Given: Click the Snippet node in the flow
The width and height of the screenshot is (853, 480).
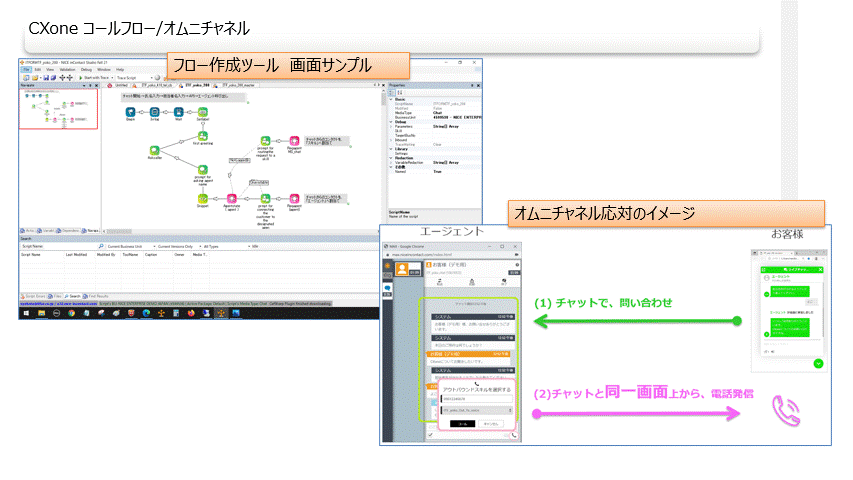Looking at the screenshot, I should click(x=201, y=198).
